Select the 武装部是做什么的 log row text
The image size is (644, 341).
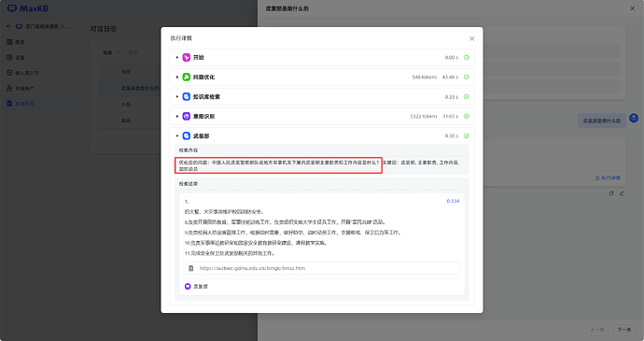pos(140,88)
